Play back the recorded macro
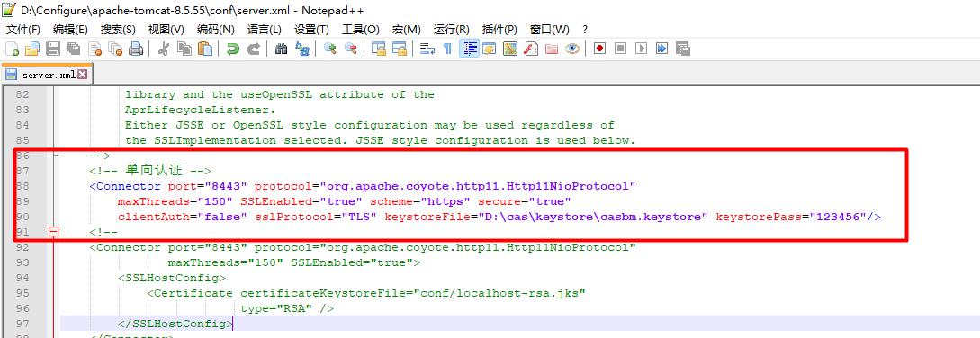The height and width of the screenshot is (338, 980). tap(642, 49)
